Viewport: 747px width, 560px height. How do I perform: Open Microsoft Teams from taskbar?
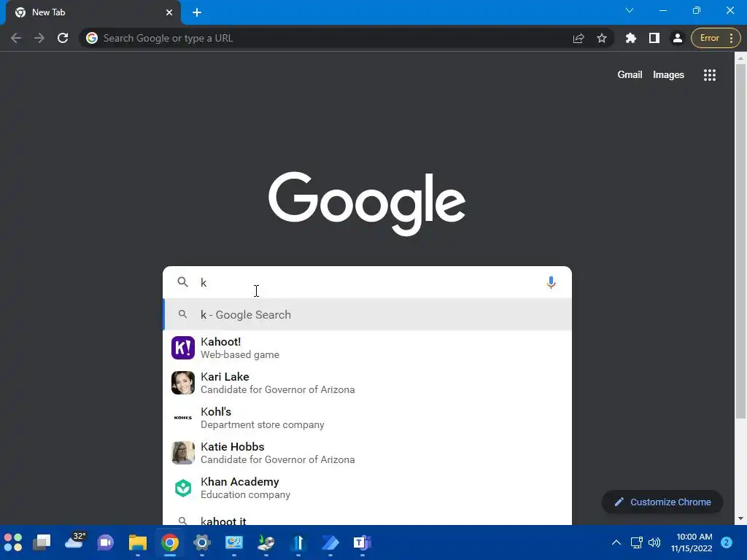(362, 542)
